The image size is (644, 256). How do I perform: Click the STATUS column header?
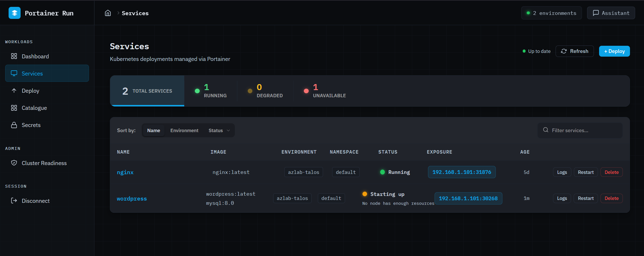(388, 152)
